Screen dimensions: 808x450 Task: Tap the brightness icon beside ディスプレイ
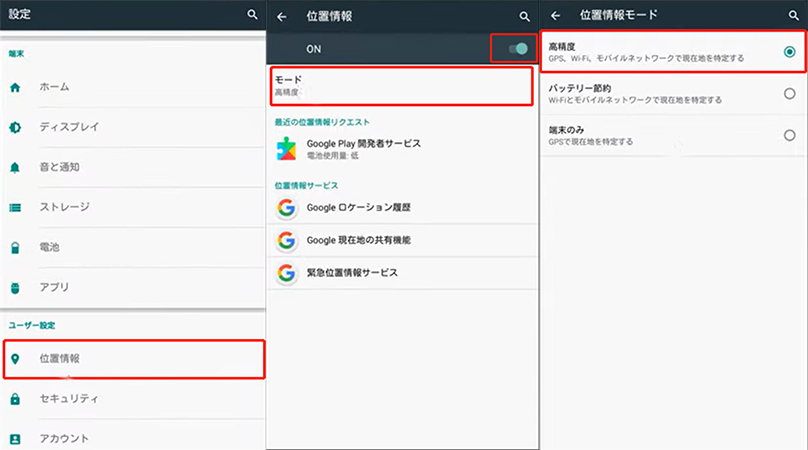click(x=15, y=127)
